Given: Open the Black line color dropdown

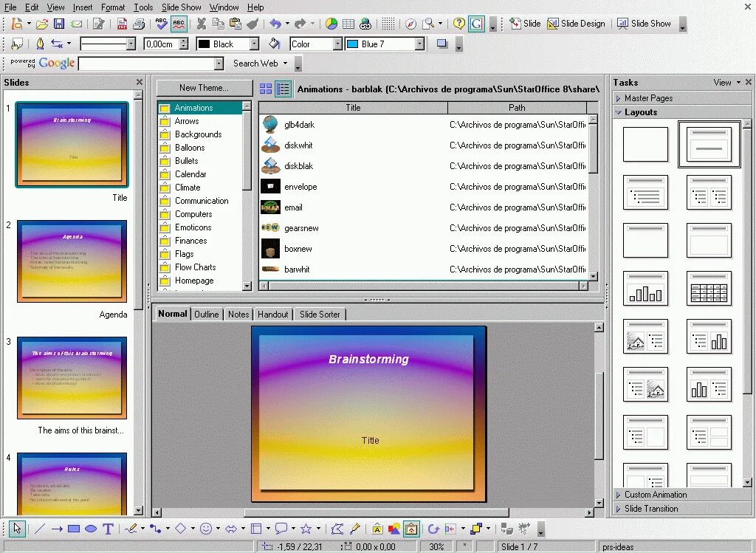Looking at the screenshot, I should pos(254,44).
